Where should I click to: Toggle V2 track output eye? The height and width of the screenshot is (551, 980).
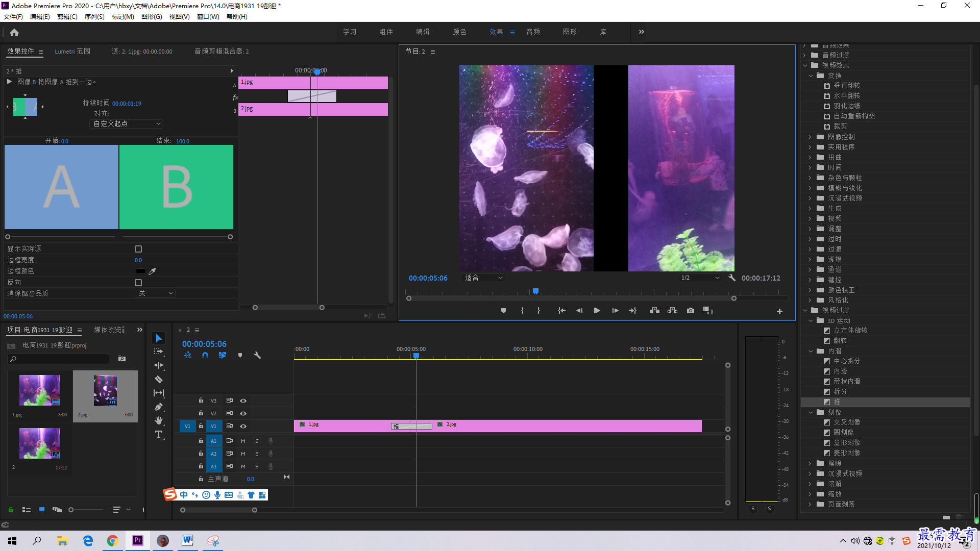[243, 413]
